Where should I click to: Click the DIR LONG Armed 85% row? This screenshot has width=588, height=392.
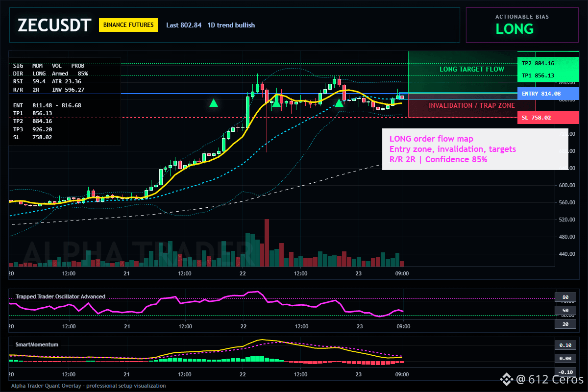(50, 73)
